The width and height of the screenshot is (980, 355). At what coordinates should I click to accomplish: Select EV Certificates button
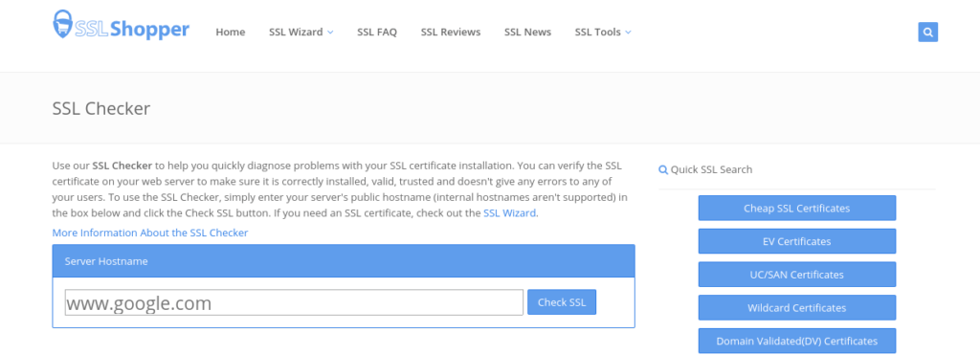[797, 241]
